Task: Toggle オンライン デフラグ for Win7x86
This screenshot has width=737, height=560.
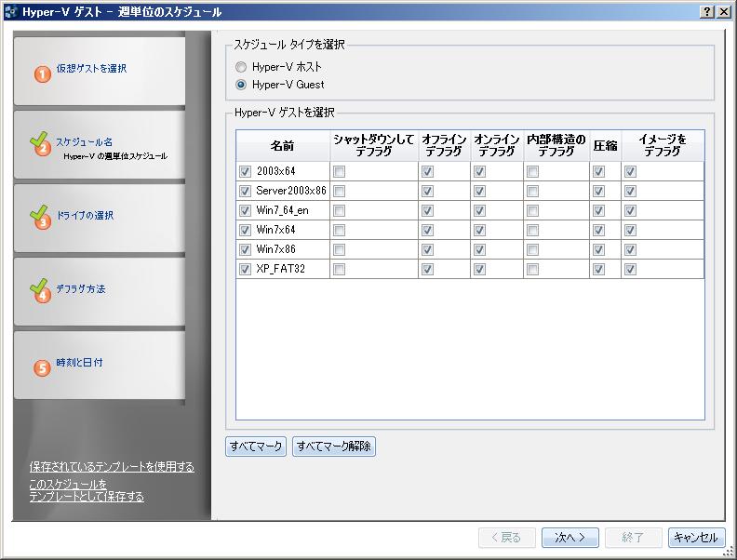Action: point(479,249)
